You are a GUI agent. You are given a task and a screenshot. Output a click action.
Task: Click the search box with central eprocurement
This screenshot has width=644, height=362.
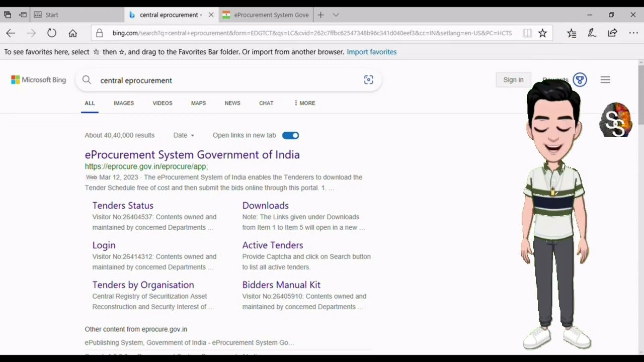pyautogui.click(x=228, y=80)
